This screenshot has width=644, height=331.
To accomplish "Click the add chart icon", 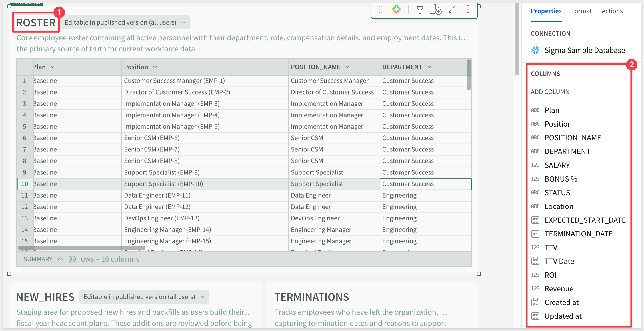I will [436, 9].
